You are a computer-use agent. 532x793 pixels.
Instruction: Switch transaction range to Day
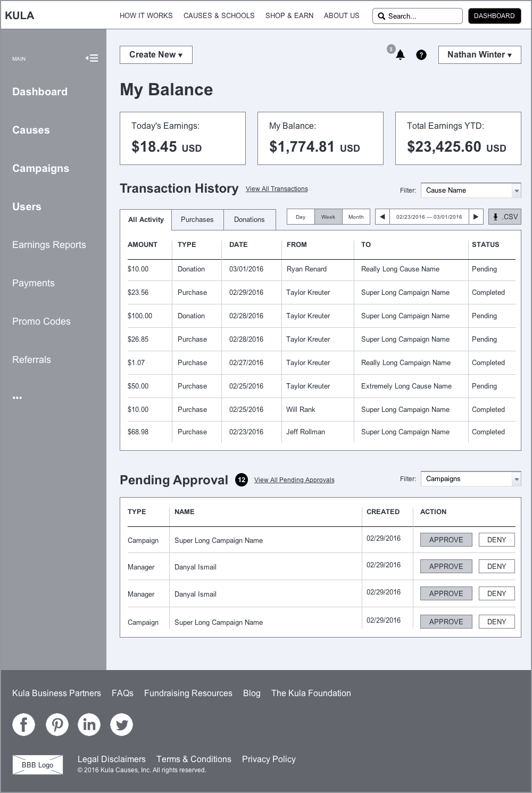coord(301,217)
